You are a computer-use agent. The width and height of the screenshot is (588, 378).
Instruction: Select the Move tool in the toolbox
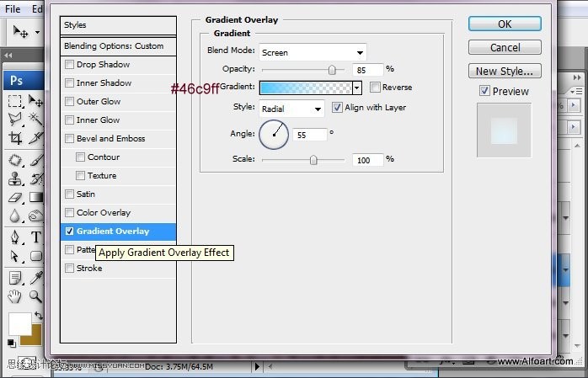tap(35, 101)
